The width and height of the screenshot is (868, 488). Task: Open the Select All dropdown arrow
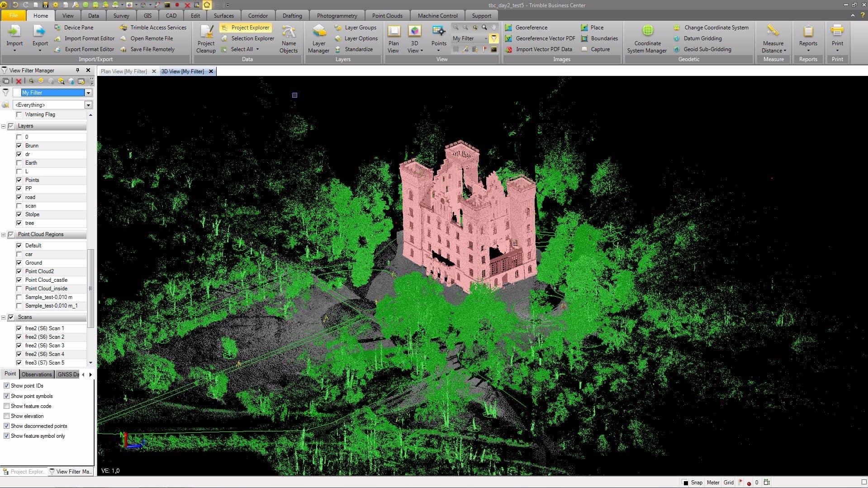tap(257, 49)
